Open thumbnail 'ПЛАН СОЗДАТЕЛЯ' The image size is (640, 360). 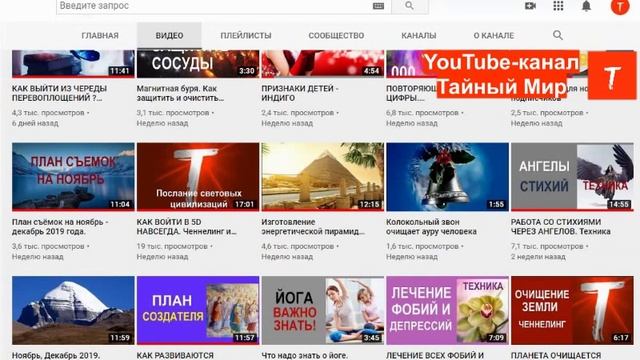(198, 310)
